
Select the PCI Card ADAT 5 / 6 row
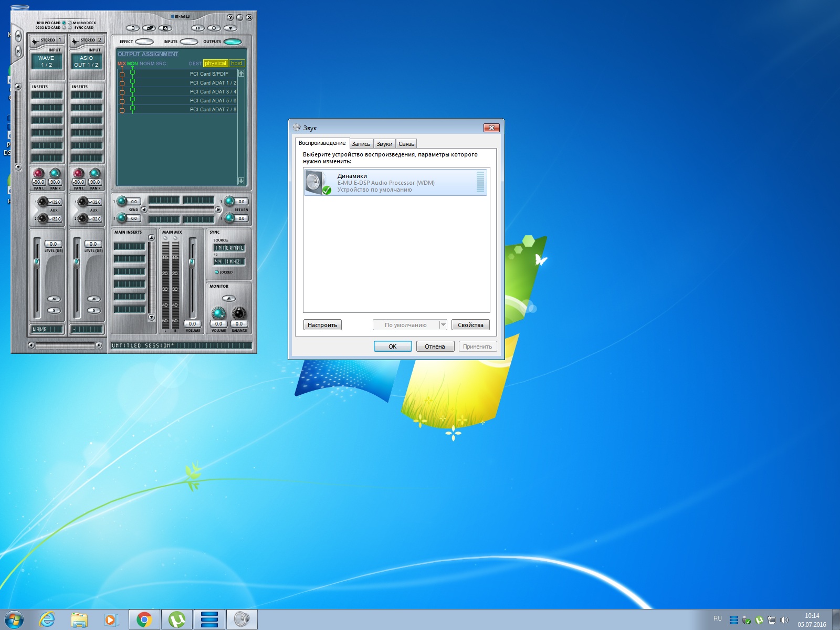click(x=177, y=100)
